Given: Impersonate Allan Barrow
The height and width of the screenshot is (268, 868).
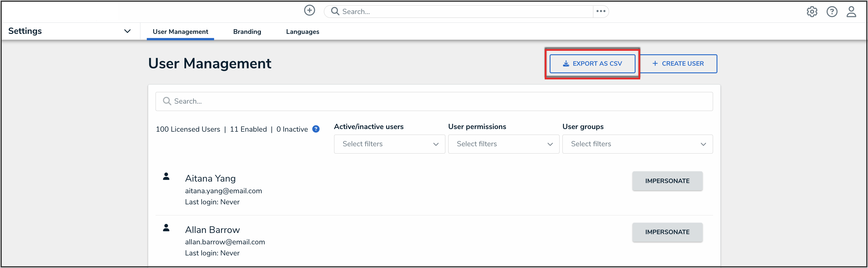Looking at the screenshot, I should (667, 232).
